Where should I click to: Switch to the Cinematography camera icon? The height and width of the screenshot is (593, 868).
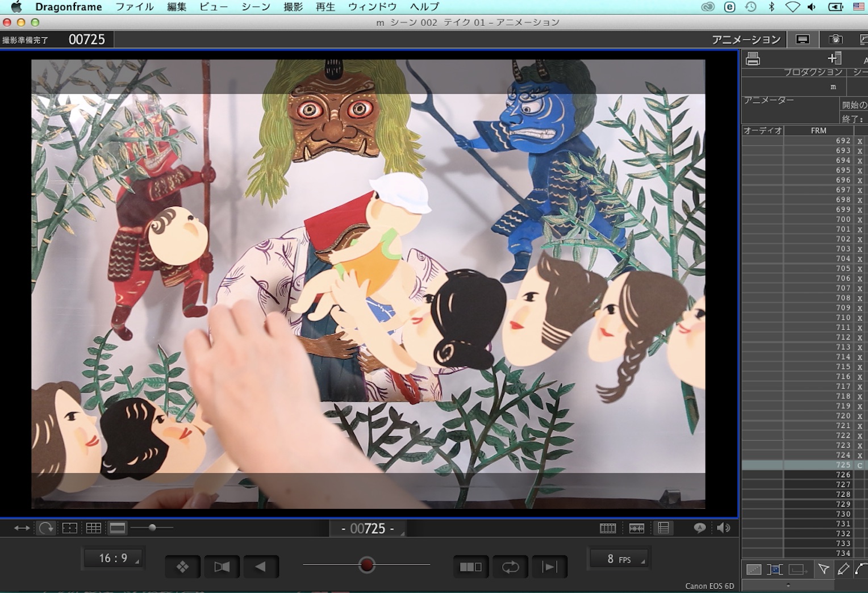[x=835, y=39]
